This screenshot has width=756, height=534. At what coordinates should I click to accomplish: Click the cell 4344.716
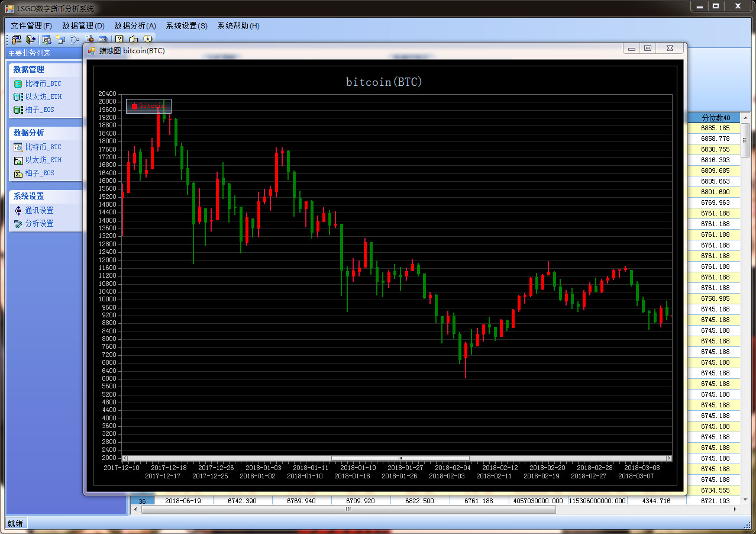tap(657, 501)
